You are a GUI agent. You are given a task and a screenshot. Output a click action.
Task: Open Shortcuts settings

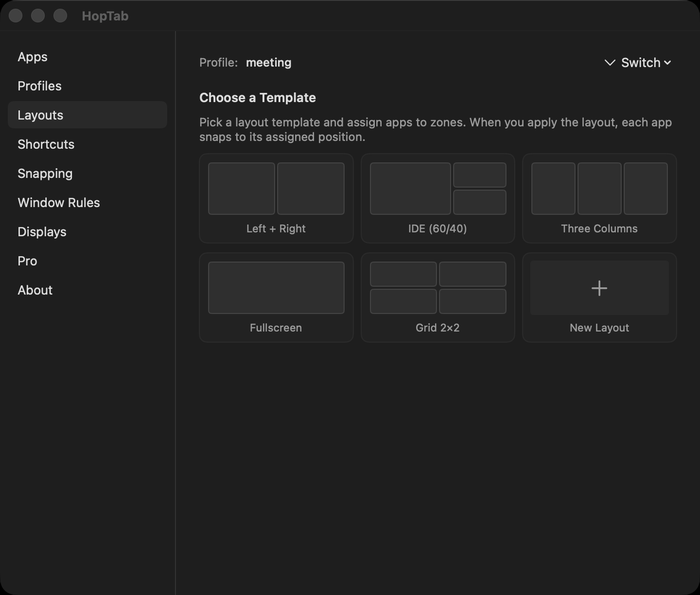coord(87,144)
